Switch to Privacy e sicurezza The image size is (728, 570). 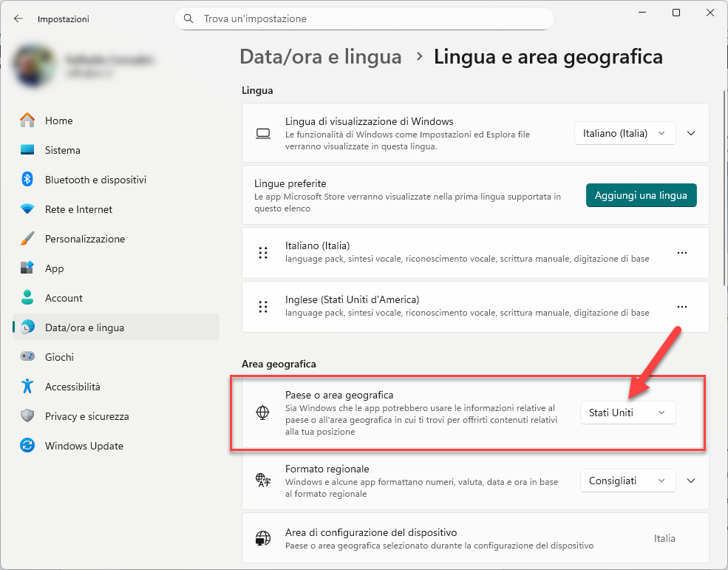(x=86, y=416)
